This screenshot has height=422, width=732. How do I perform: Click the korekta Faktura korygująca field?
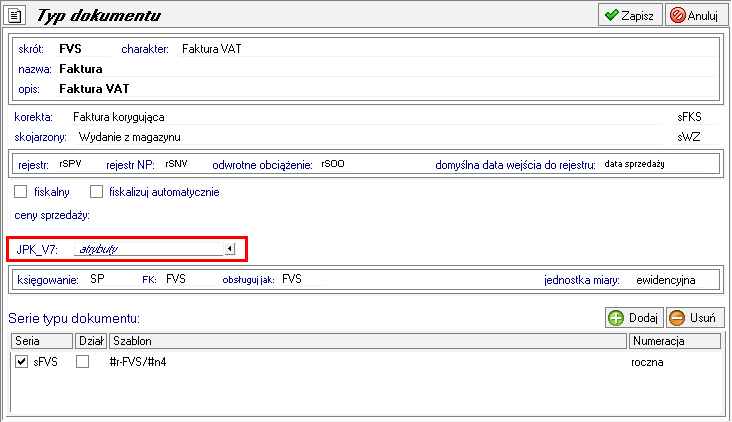(x=119, y=117)
